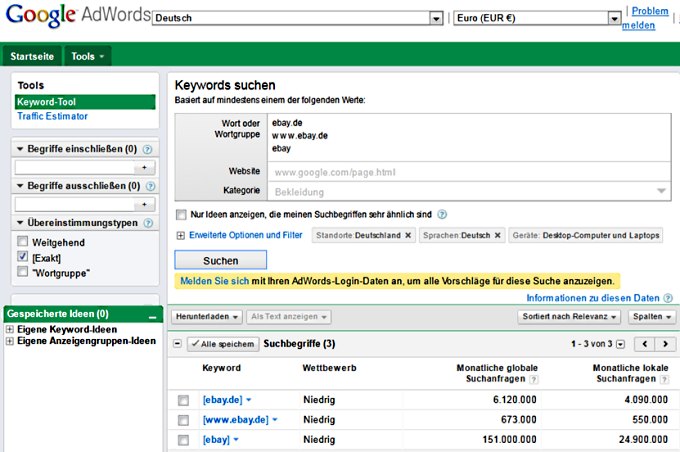Image resolution: width=680 pixels, height=452 pixels.
Task: Open the [www.ebay.de] keyword link
Action: click(235, 420)
